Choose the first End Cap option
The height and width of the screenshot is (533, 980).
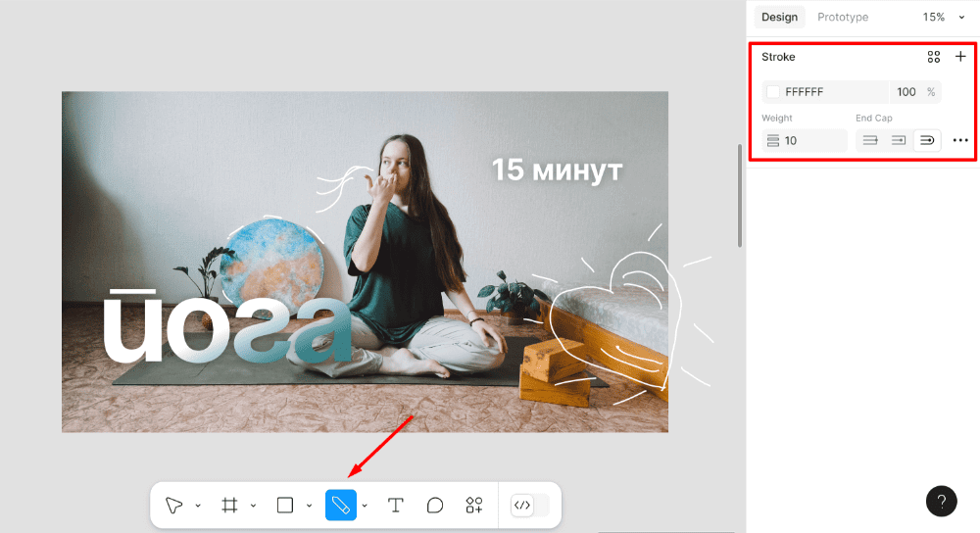tap(870, 140)
